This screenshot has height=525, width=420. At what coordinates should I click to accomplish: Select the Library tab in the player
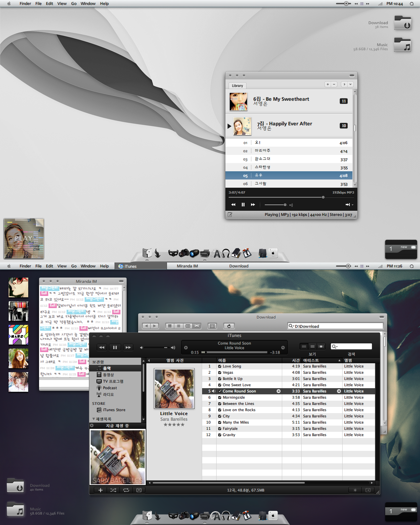pos(237,86)
